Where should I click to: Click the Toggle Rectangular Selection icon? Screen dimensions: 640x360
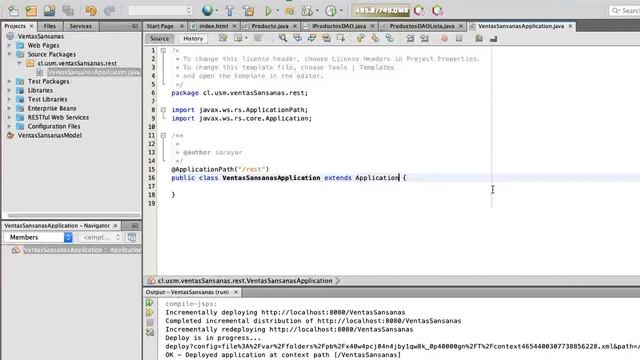pyautogui.click(x=341, y=38)
